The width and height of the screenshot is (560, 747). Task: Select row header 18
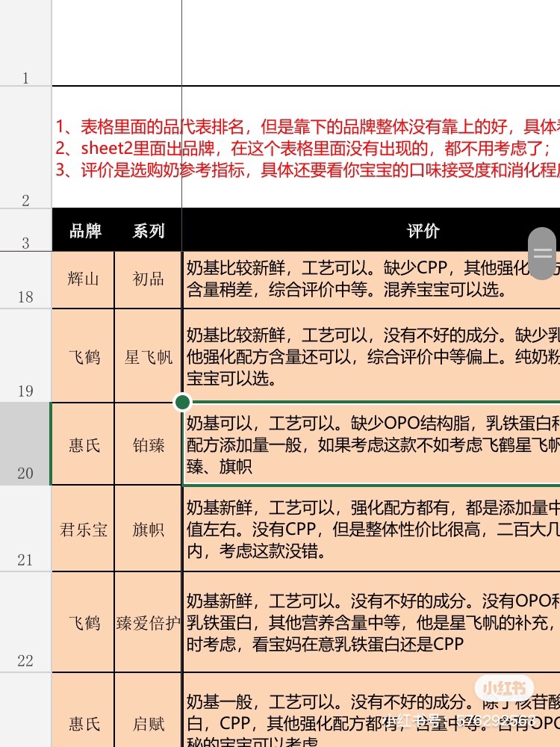point(25,280)
